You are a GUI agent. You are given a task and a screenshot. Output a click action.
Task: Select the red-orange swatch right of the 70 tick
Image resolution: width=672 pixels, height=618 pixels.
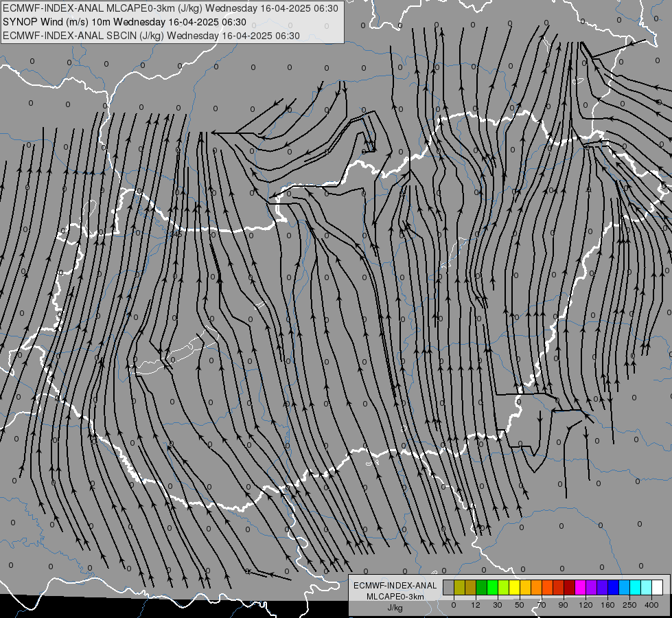point(548,587)
